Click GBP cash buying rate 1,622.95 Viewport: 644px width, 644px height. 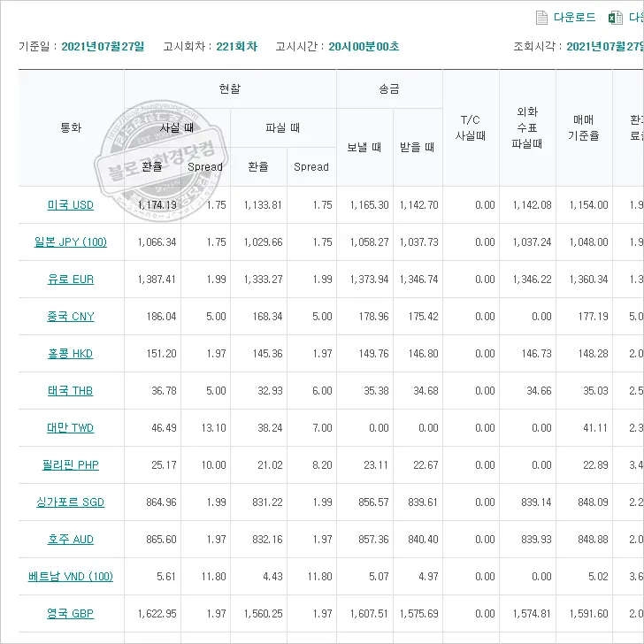tap(157, 614)
